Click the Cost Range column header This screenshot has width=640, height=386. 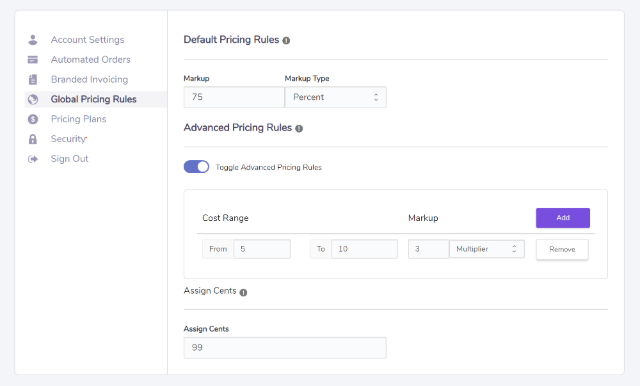pyautogui.click(x=225, y=218)
